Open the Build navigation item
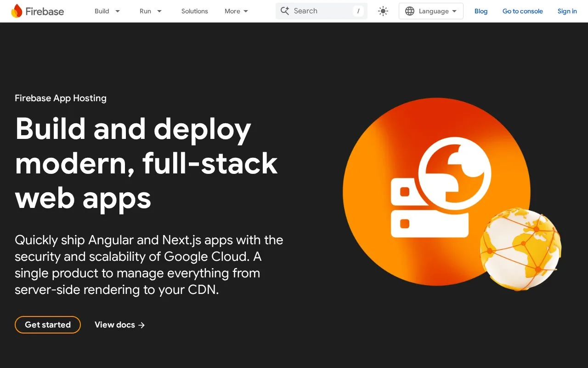588x368 pixels. (102, 11)
